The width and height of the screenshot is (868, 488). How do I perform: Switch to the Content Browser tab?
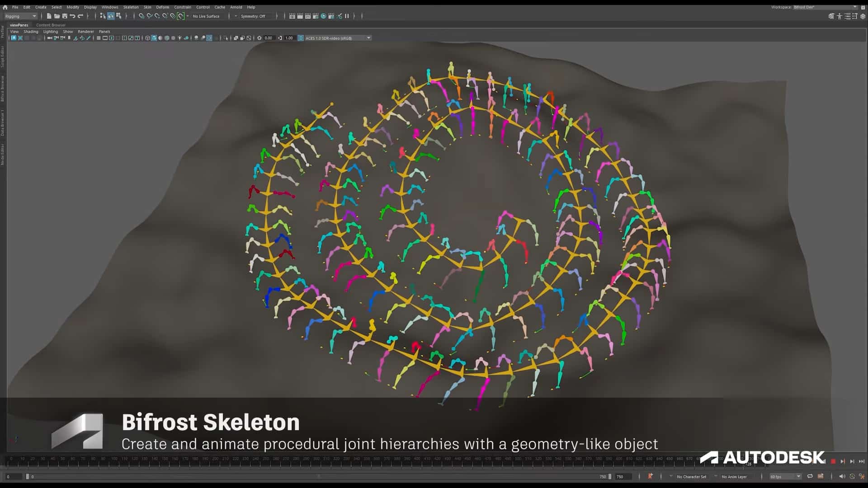(x=51, y=25)
